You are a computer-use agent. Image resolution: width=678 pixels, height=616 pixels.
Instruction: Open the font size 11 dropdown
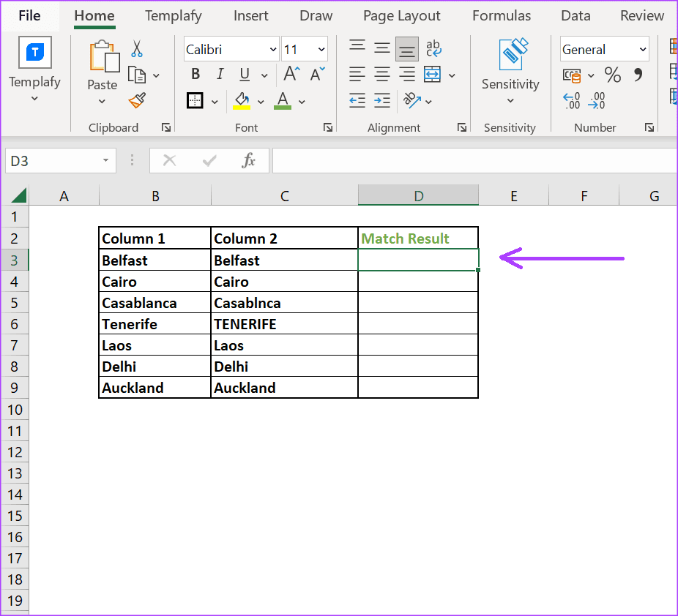(321, 49)
